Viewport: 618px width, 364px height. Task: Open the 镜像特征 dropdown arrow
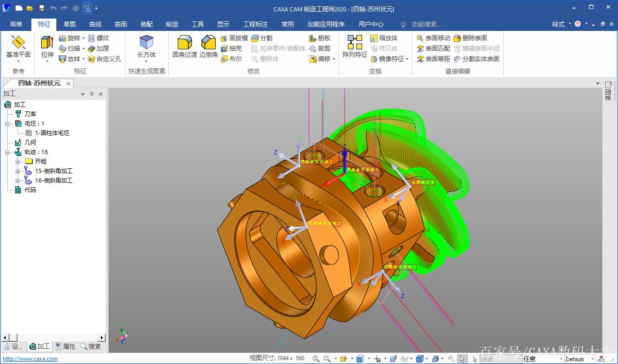tap(407, 59)
